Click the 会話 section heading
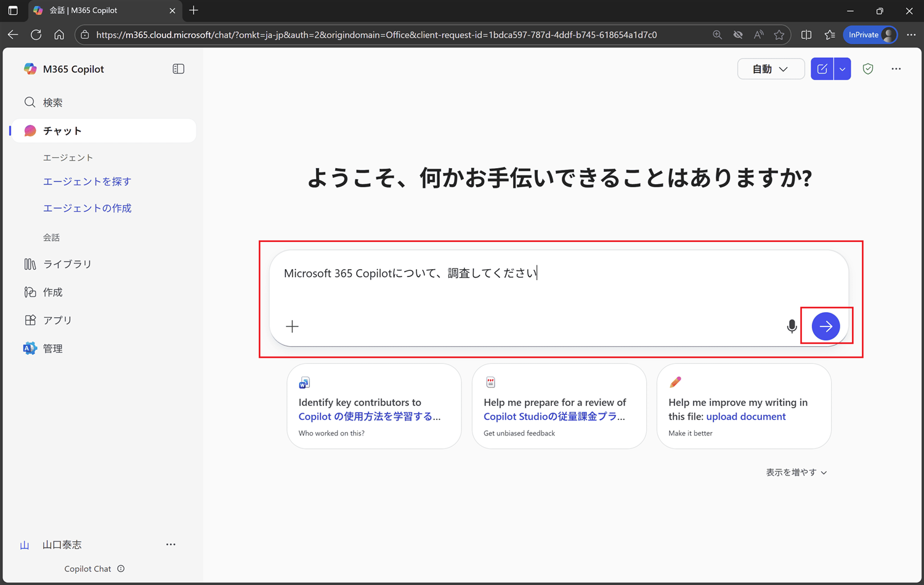The width and height of the screenshot is (924, 585). click(51, 238)
